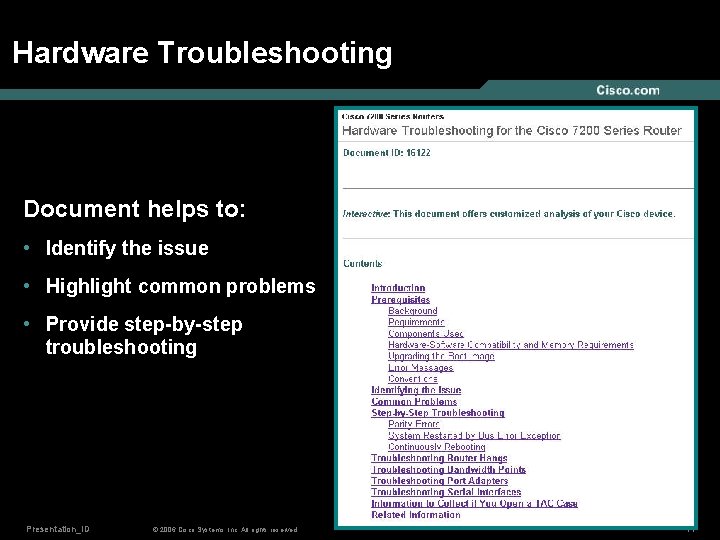Select the Highlight common problems bullet

(180, 287)
